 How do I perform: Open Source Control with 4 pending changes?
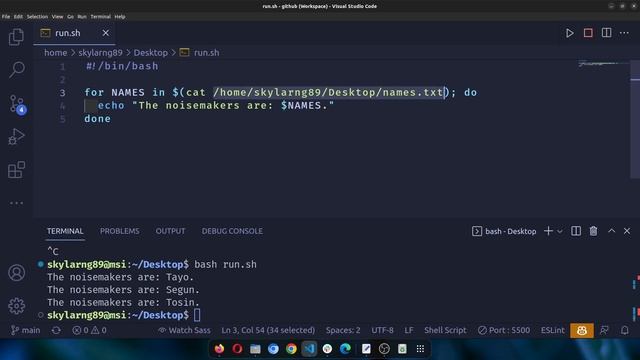click(17, 104)
